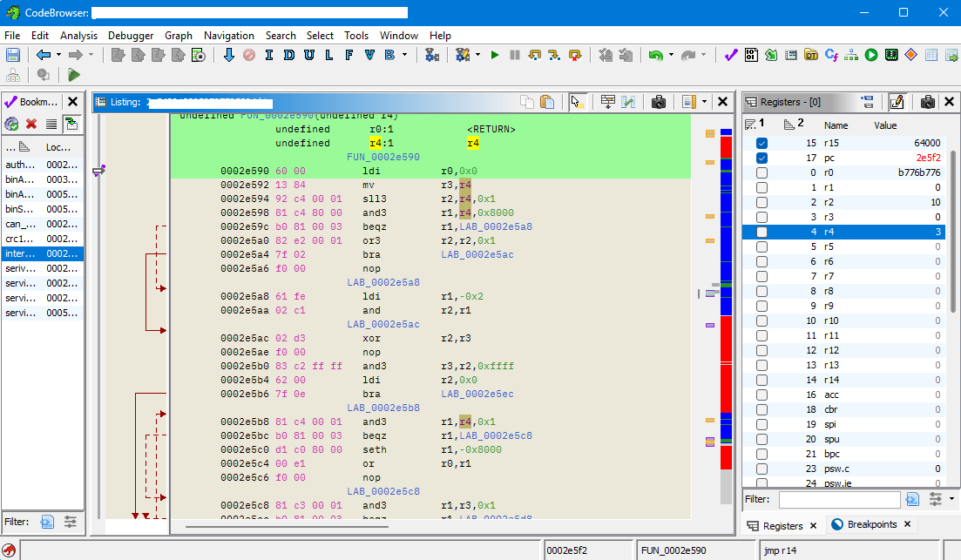961x560 pixels.
Task: Follow the LAB_0002e5a8 operand in beqz instruction
Action: 495,226
